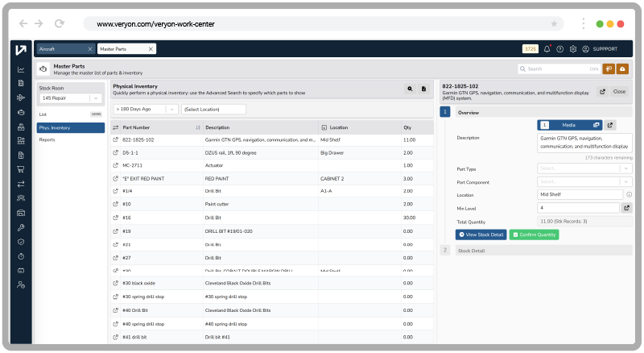Click the Veryon logo in sidebar

[21, 50]
